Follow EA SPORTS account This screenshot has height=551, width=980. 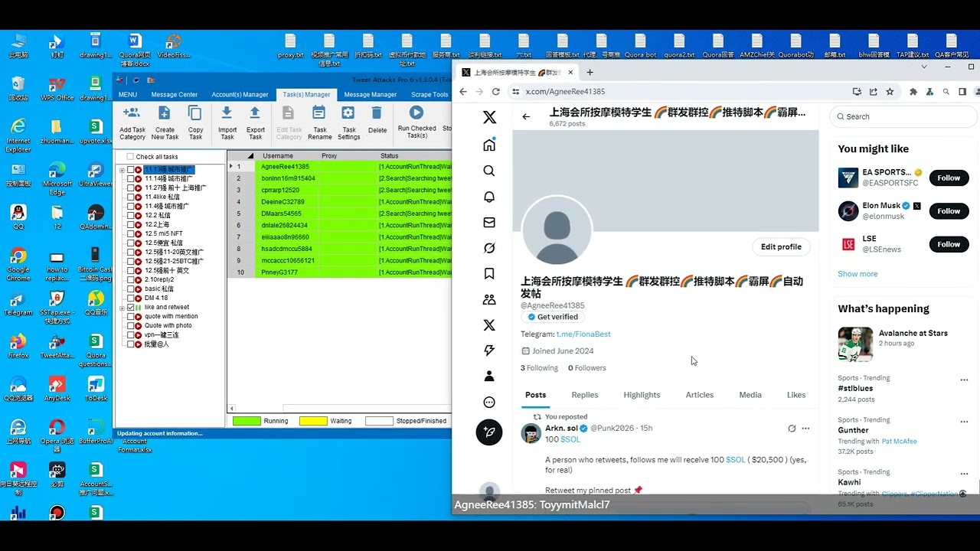(x=949, y=178)
